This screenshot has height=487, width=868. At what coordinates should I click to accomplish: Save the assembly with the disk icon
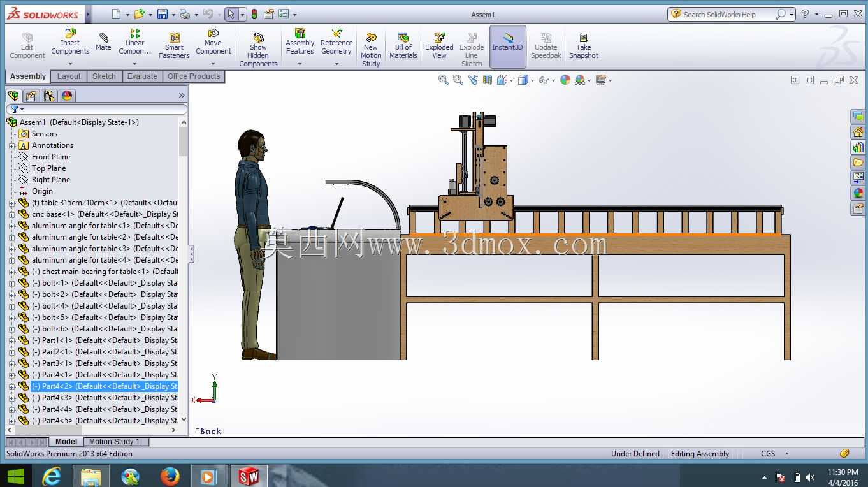pos(163,14)
